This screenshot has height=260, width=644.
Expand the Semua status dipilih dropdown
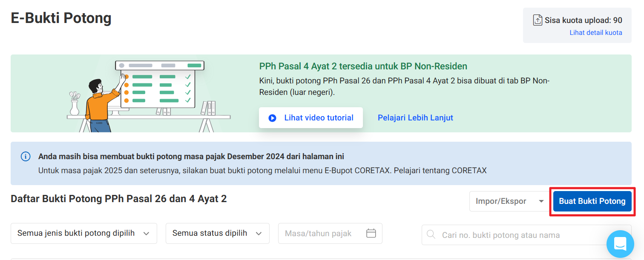(217, 233)
